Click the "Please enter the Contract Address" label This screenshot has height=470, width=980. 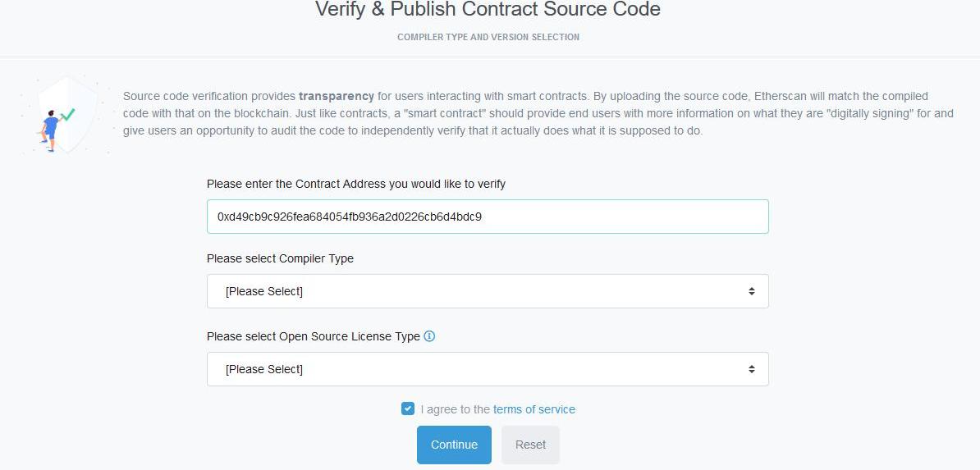(356, 184)
